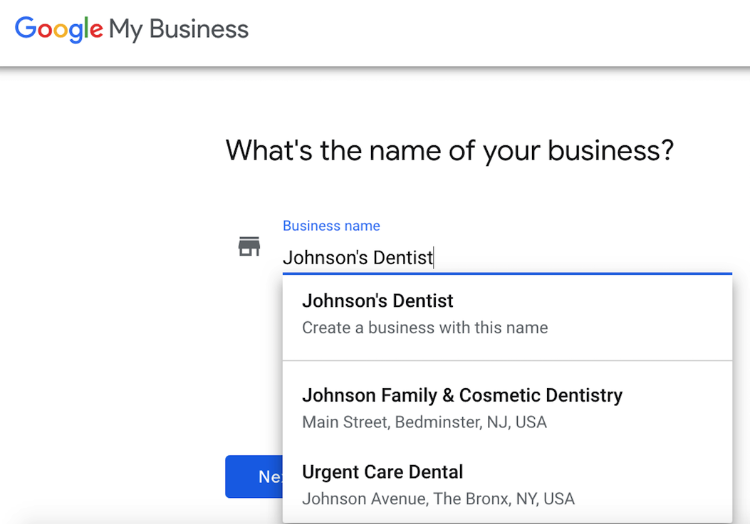The width and height of the screenshot is (750, 524).
Task: Click the partially hidden blue Next button
Action: point(254,477)
